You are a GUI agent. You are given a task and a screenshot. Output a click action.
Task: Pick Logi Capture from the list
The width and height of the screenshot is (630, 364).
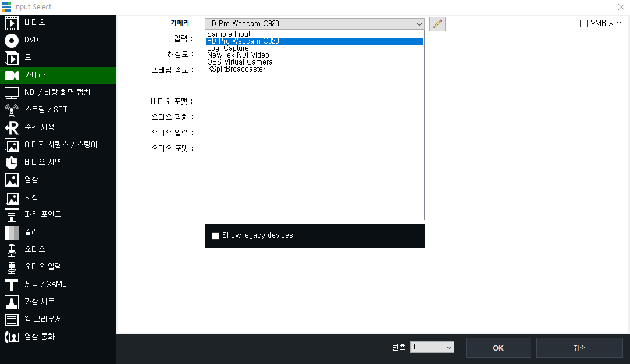[314, 48]
